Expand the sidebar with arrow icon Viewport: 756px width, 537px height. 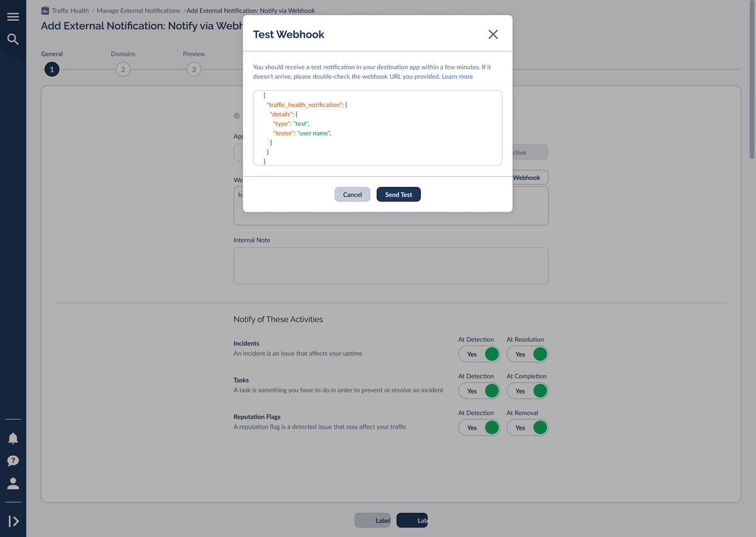13,521
